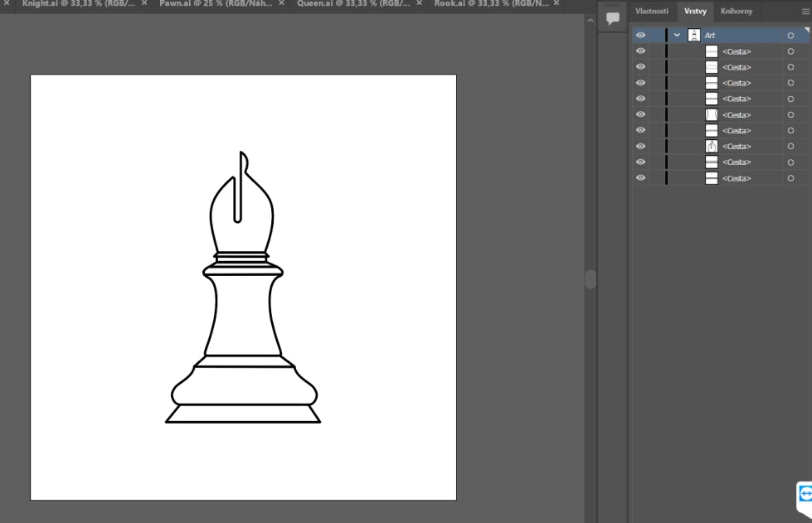812x523 pixels.
Task: Click the Art layer thumbnail
Action: [694, 35]
